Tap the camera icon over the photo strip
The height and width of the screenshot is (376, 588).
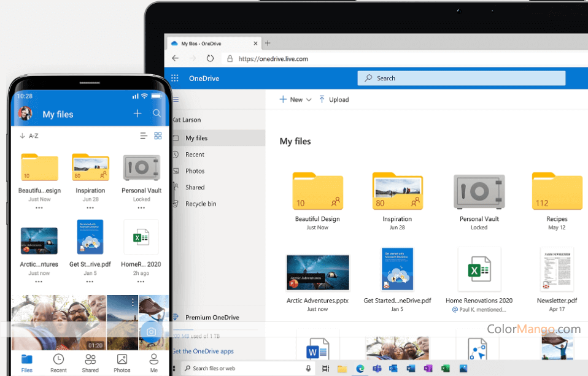coord(152,331)
